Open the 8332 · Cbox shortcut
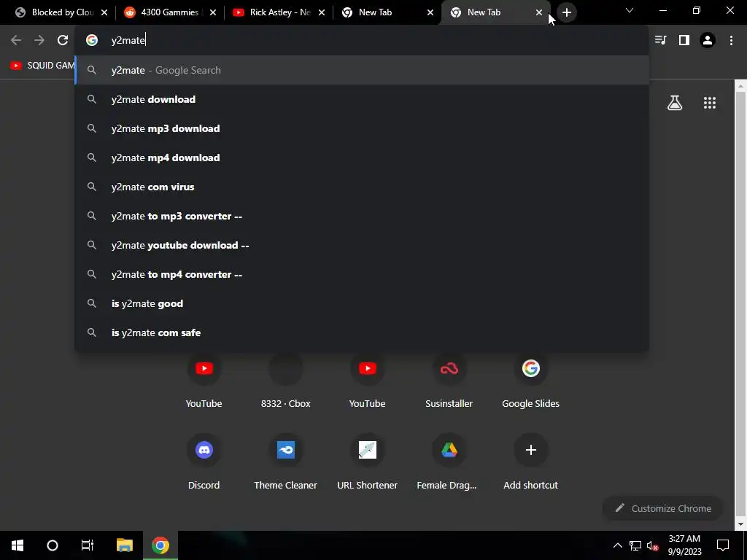The height and width of the screenshot is (560, 747). [285, 381]
